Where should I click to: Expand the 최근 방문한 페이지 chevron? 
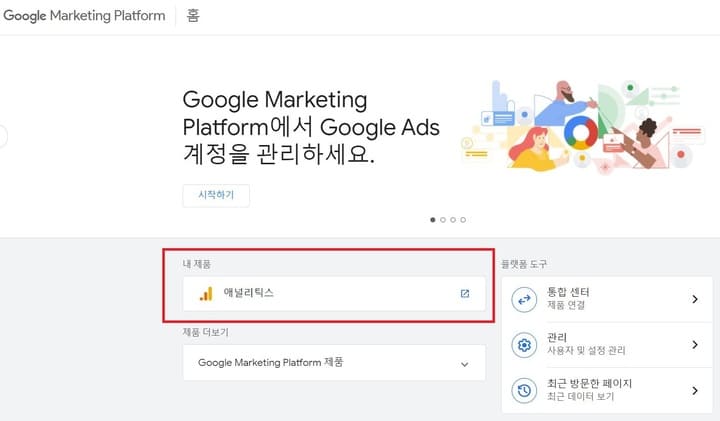pyautogui.click(x=695, y=391)
